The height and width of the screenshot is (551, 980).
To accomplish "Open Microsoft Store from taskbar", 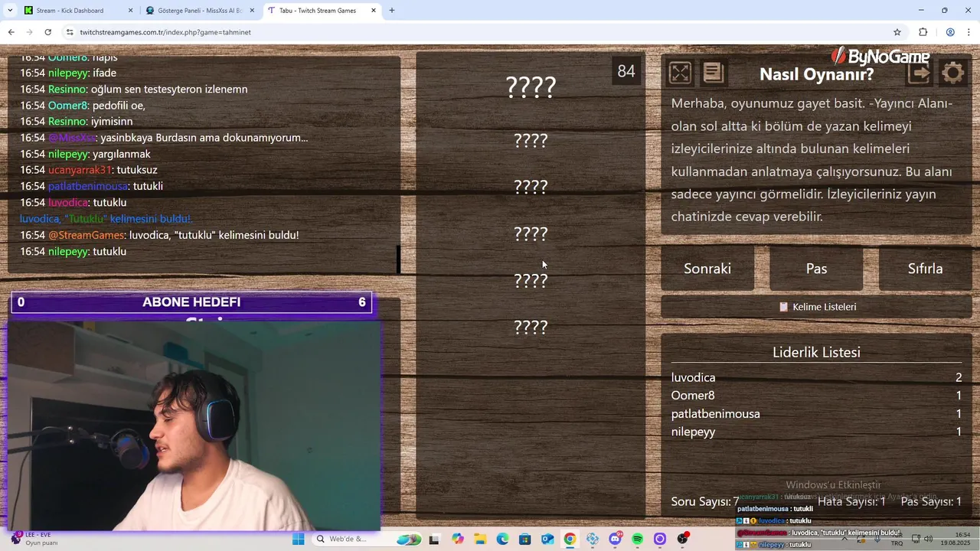I will [524, 540].
